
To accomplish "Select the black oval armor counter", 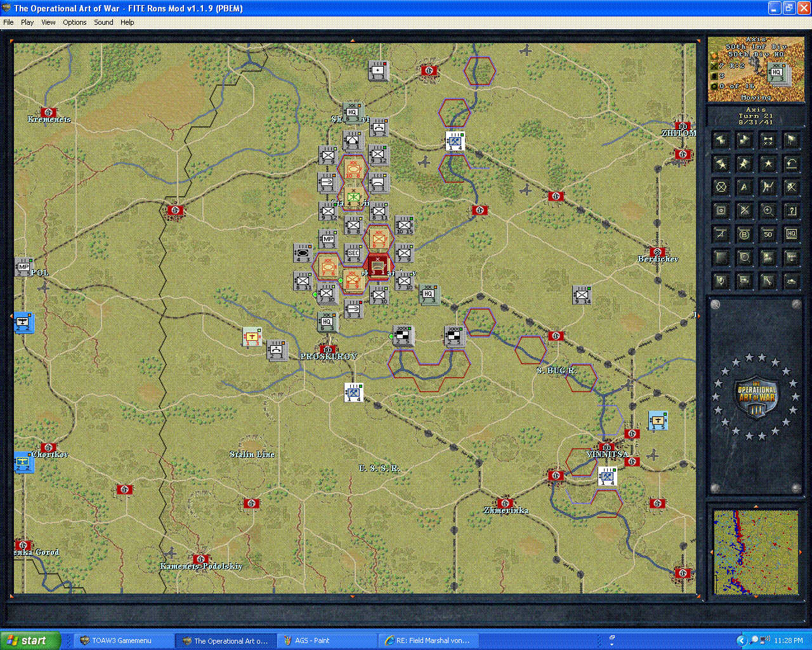I will (x=303, y=253).
